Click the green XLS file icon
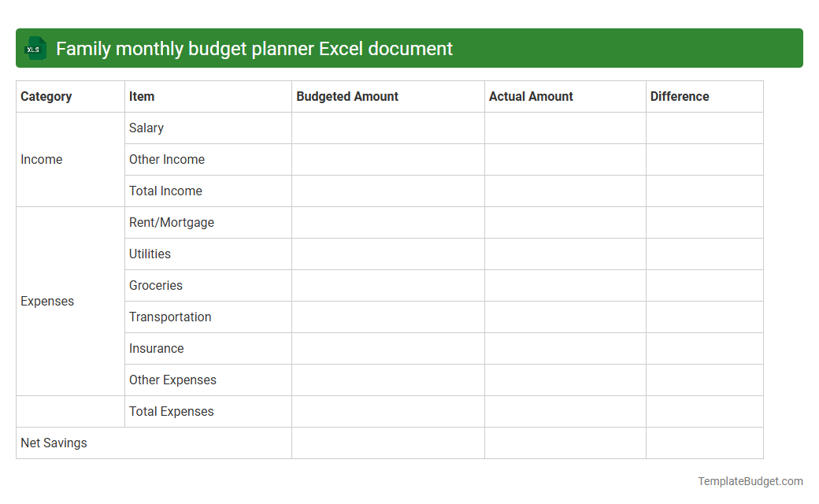The image size is (819, 504). 35,48
